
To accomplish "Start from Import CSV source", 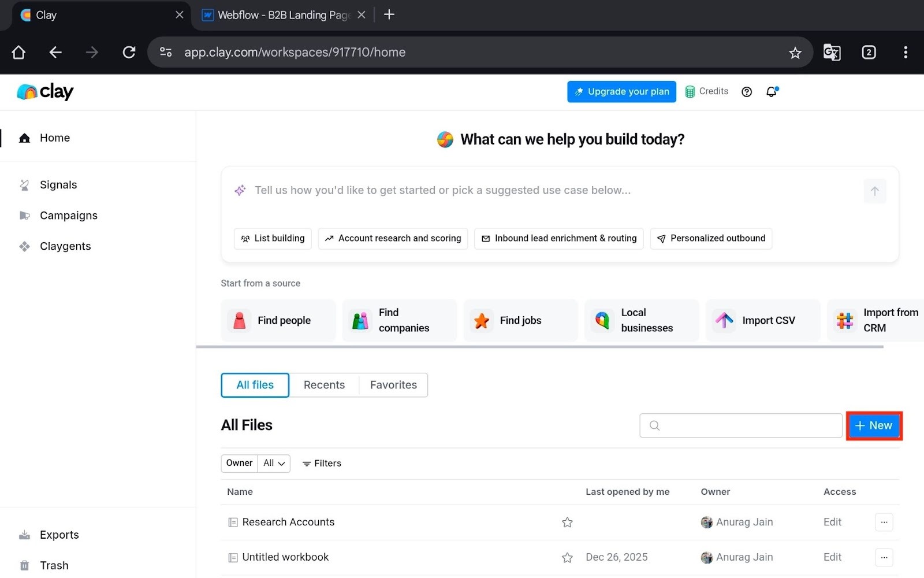I will [763, 320].
